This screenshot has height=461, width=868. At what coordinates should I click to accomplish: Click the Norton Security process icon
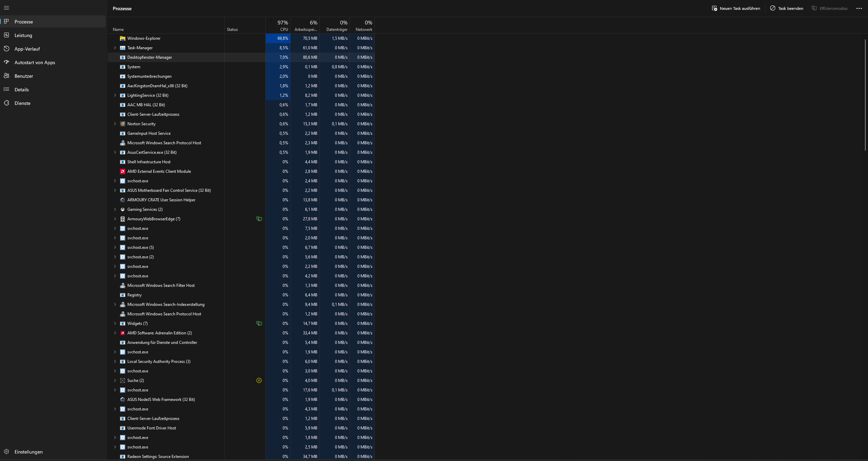click(123, 124)
